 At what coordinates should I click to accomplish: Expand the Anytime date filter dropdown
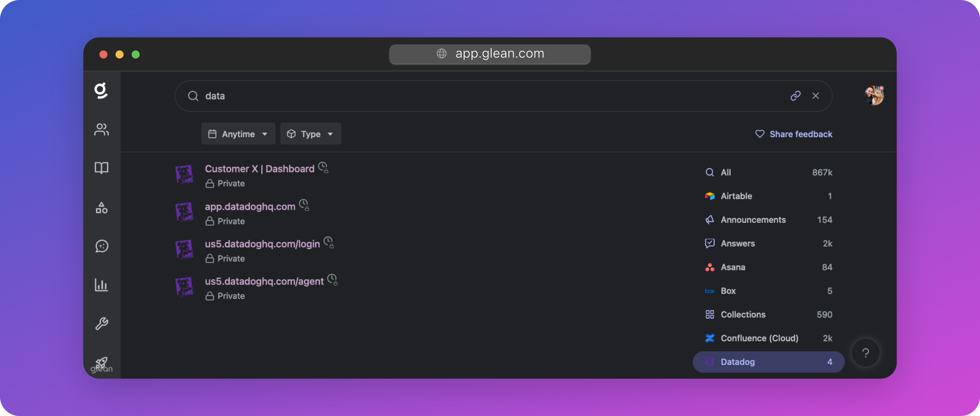pos(238,134)
